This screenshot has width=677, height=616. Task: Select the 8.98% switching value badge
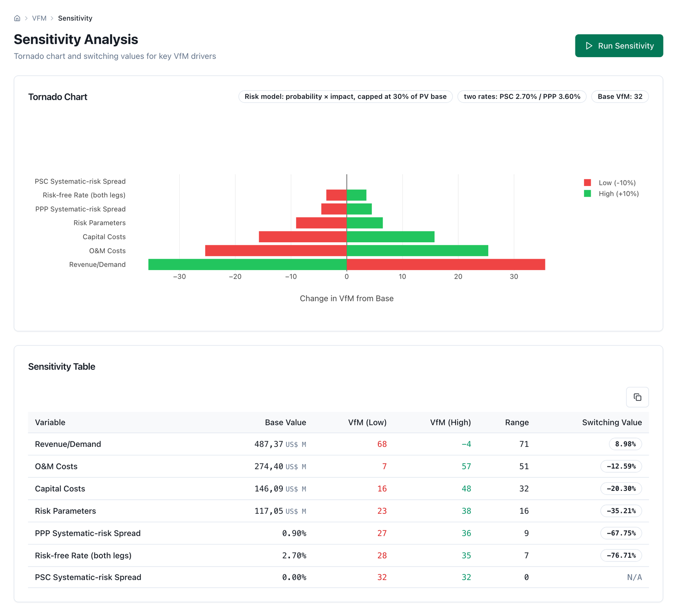pos(625,444)
